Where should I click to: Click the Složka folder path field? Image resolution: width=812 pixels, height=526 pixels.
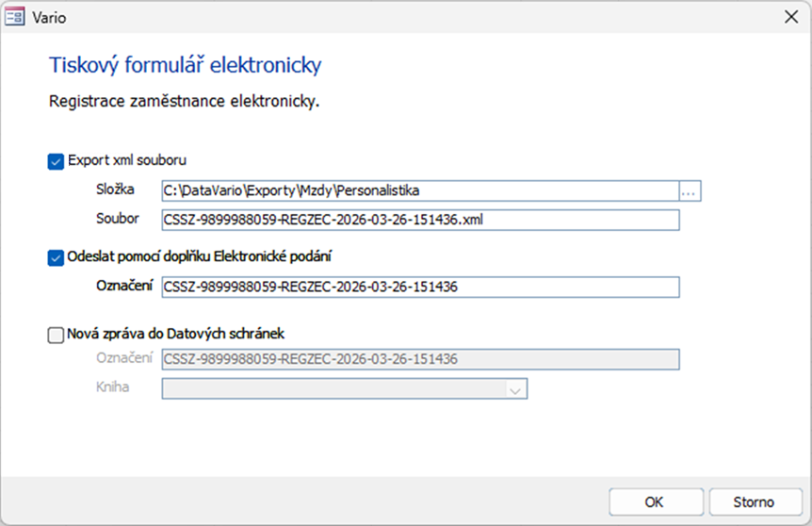point(420,191)
